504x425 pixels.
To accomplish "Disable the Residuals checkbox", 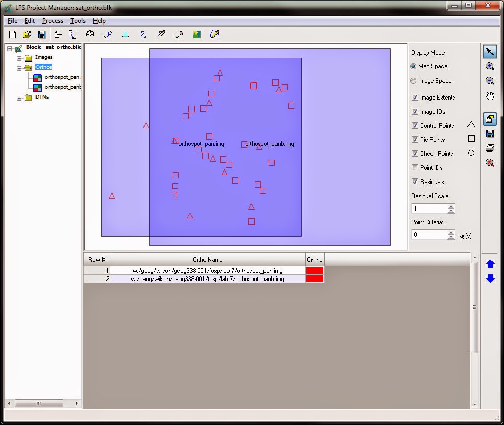I will (x=415, y=182).
